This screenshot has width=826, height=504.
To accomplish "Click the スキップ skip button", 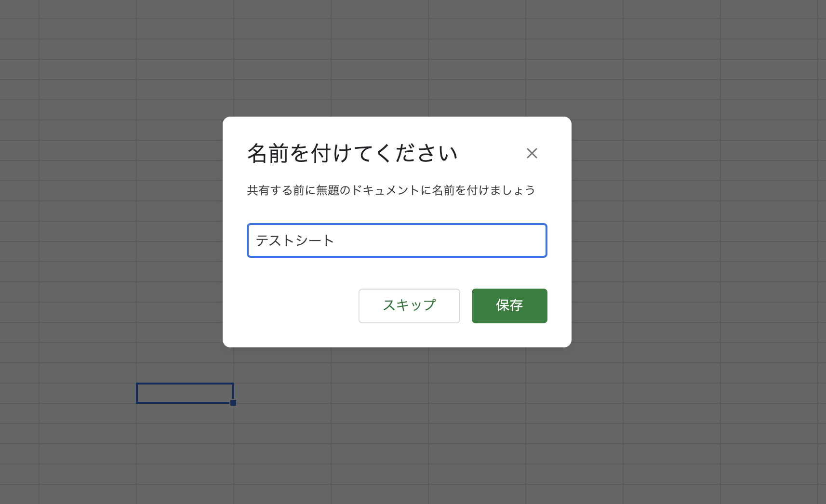I will point(409,305).
